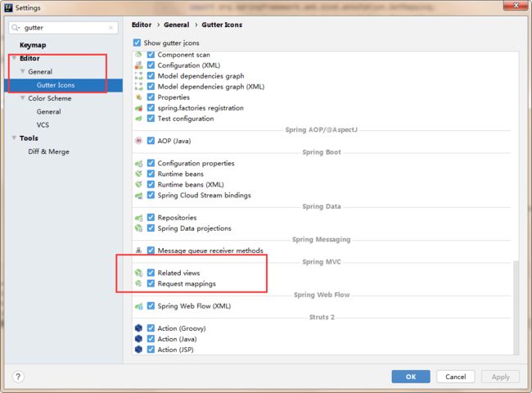Viewport: 532px width, 393px height.
Task: Click the Model dependencies graph (XML) icon
Action: 138,87
